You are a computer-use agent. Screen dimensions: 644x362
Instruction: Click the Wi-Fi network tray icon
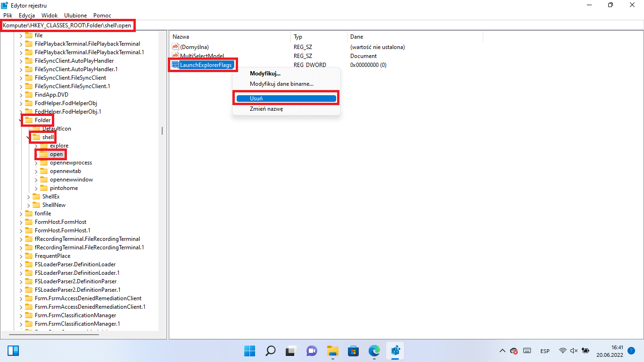tap(562, 351)
